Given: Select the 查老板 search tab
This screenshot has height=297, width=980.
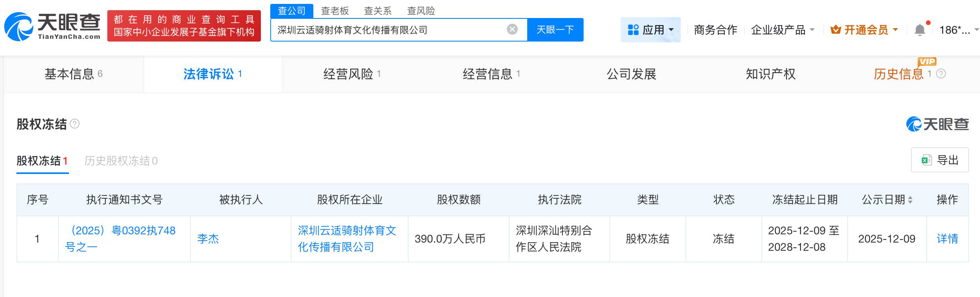Looking at the screenshot, I should click(x=335, y=11).
